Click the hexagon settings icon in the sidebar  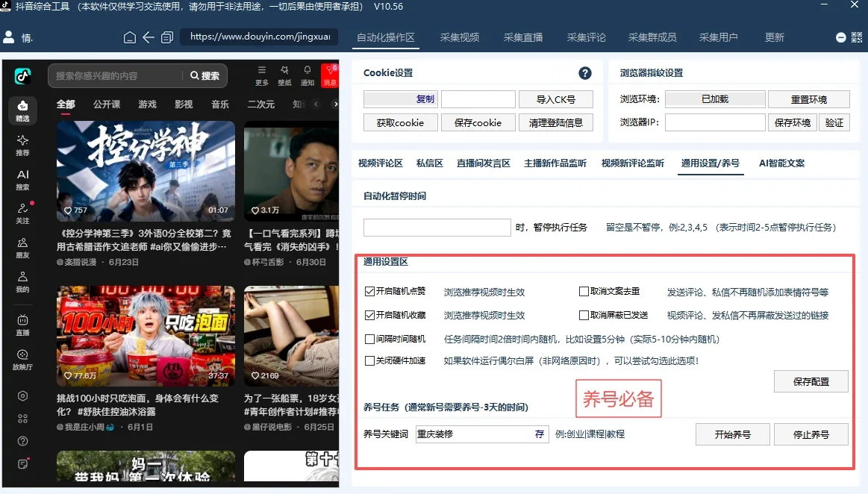tap(22, 396)
